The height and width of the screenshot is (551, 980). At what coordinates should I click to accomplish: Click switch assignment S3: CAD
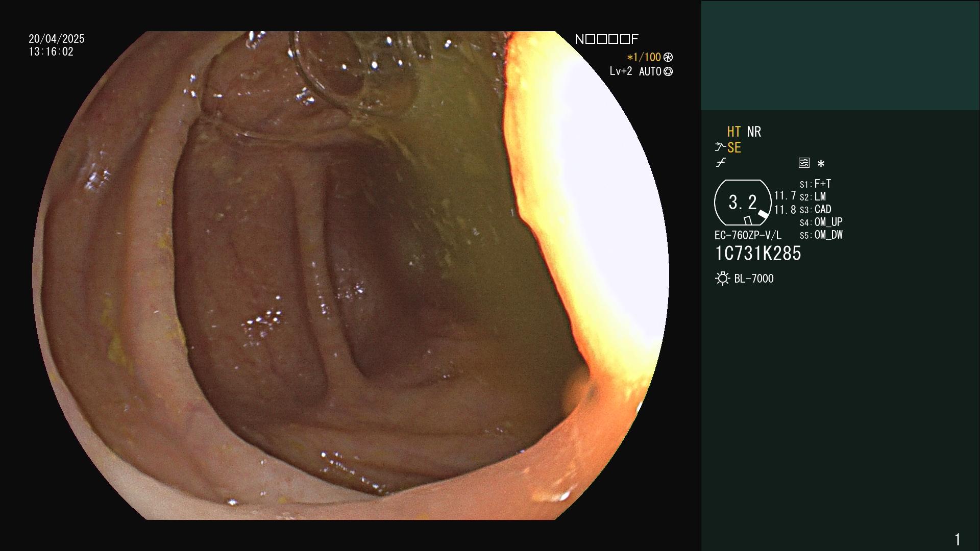816,209
